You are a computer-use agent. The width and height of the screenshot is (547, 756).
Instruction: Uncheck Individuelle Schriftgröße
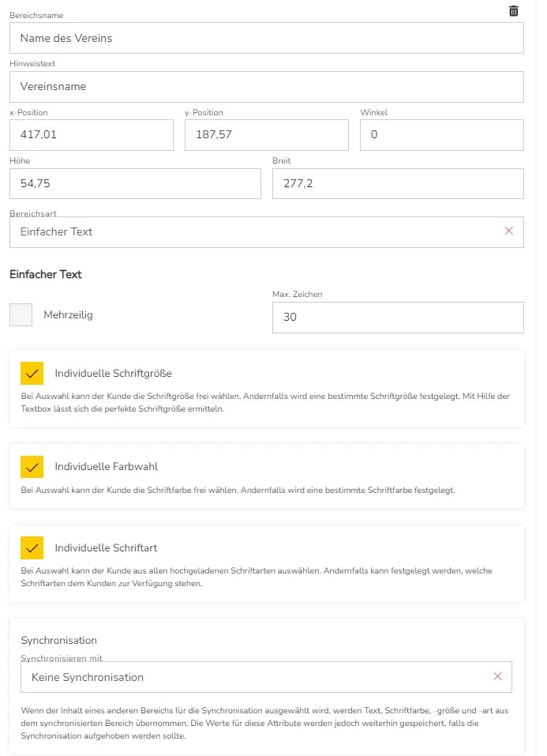click(32, 374)
